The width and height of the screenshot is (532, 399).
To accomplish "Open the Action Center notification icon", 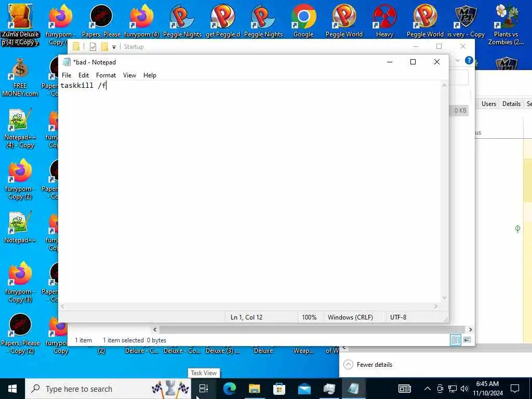I will [x=515, y=389].
